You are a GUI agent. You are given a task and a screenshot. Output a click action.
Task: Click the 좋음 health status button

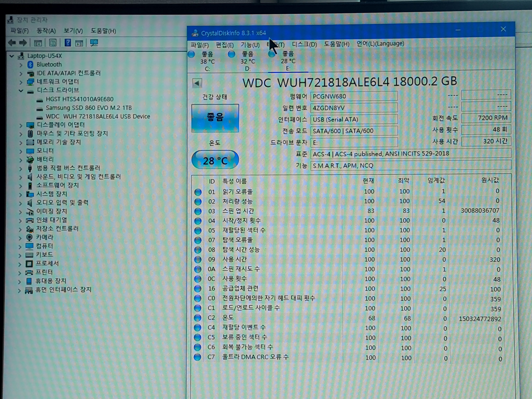click(215, 118)
